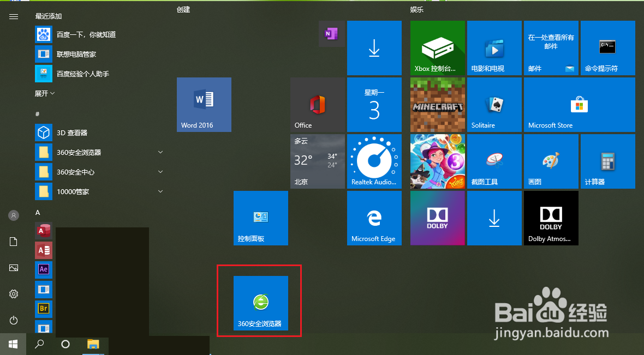The width and height of the screenshot is (644, 355).
Task: Click the 最近添加 heading
Action: click(49, 16)
